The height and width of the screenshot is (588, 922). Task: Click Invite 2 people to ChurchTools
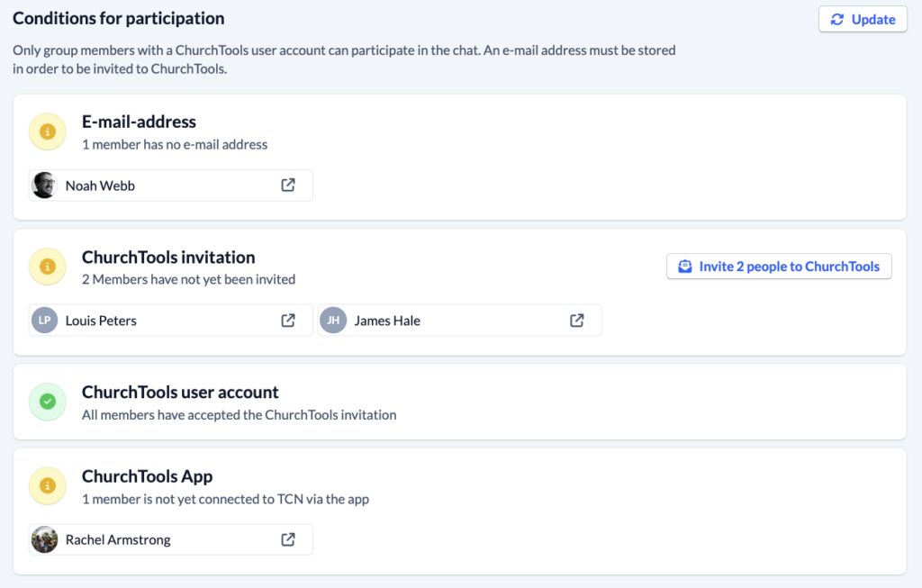[778, 266]
